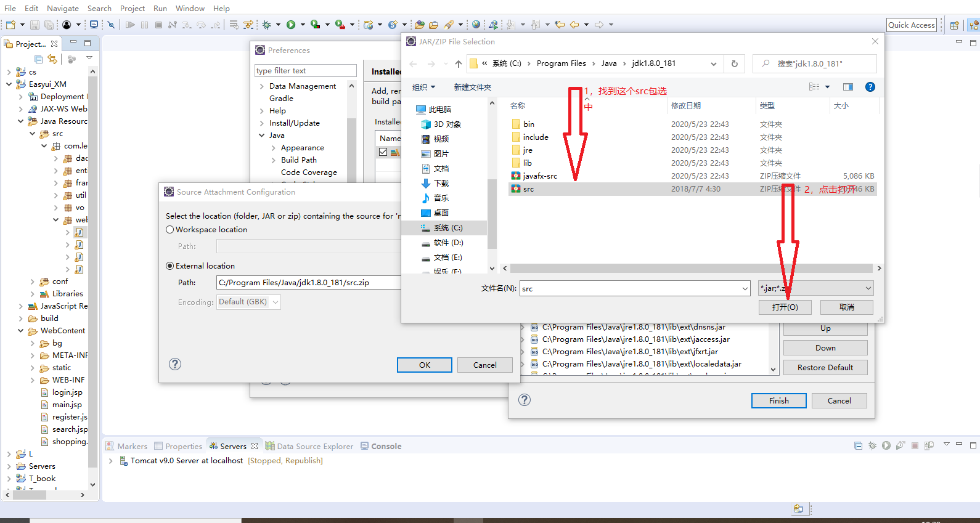Collapse the Easyui_XM project node
Image resolution: width=980 pixels, height=523 pixels.
click(9, 84)
